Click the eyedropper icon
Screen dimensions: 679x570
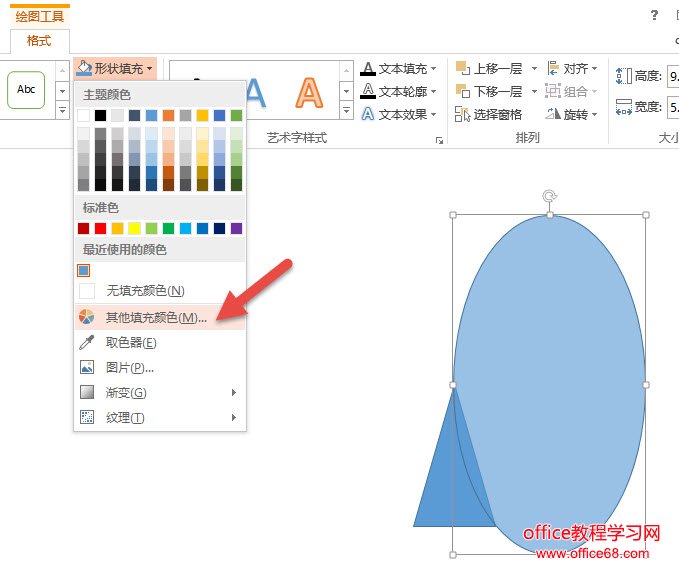tap(87, 343)
